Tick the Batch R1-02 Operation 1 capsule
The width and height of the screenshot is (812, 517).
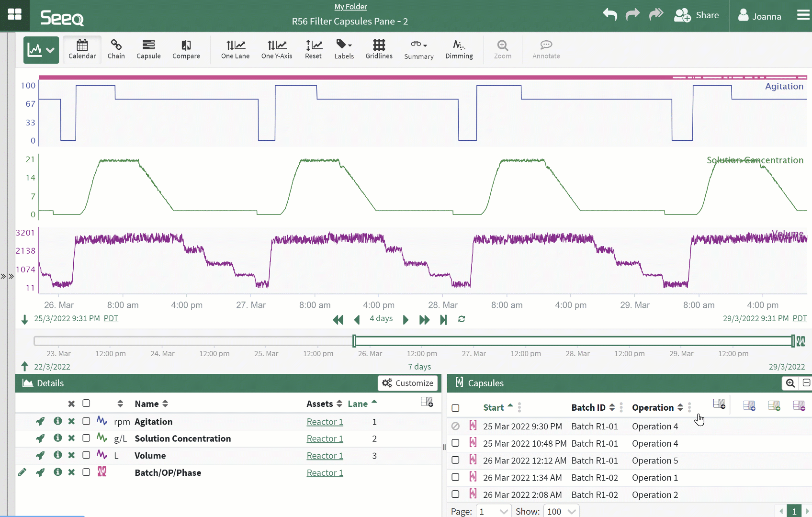455,477
